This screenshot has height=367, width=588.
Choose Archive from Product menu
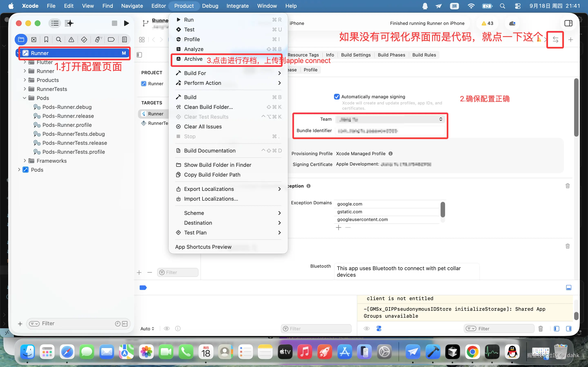point(193,59)
